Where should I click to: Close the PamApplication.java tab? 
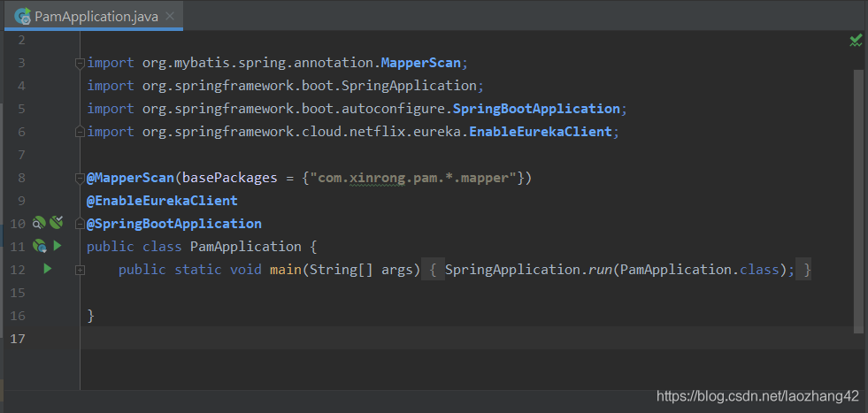[x=170, y=16]
